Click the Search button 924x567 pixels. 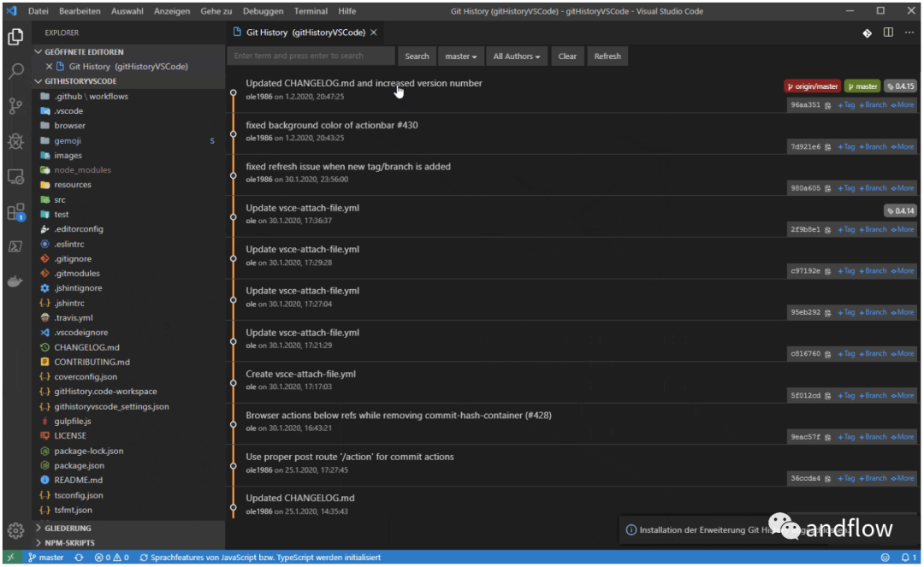[x=417, y=56]
